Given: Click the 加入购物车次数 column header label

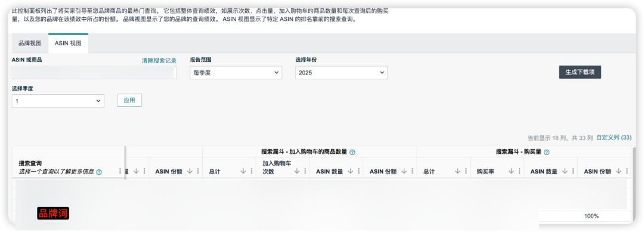Looking at the screenshot, I should 277,168.
